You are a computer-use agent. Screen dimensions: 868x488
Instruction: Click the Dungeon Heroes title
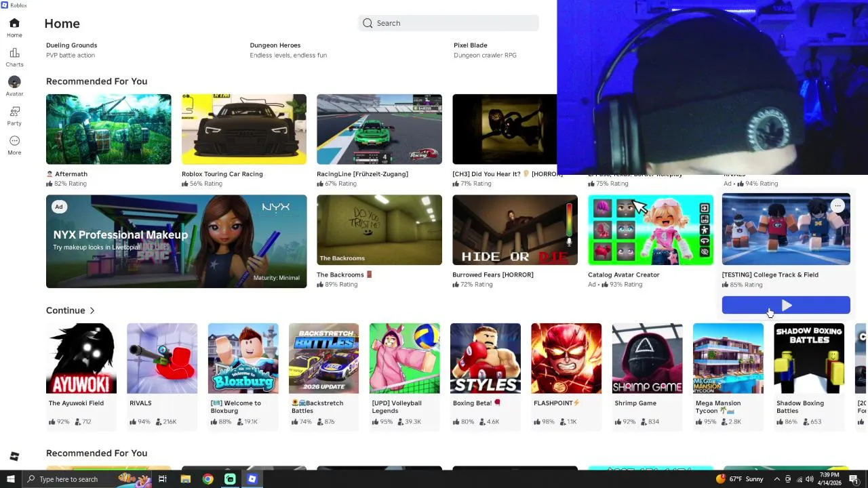(275, 45)
